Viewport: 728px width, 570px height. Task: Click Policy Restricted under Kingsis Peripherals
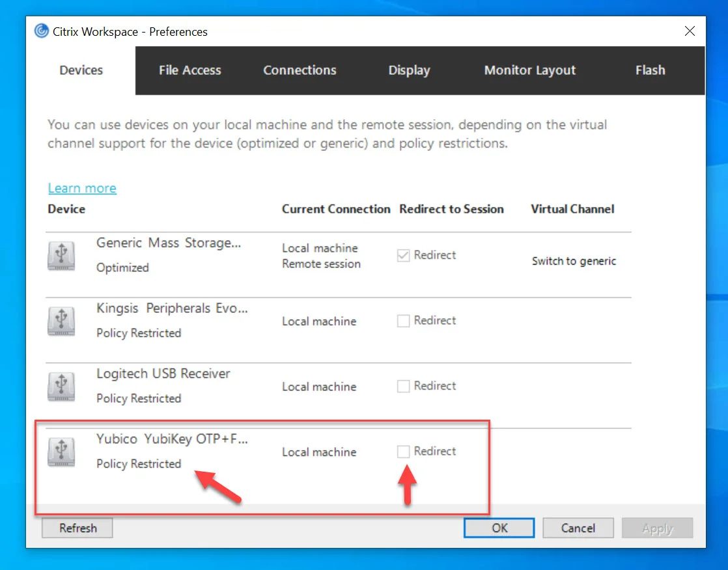coord(138,333)
